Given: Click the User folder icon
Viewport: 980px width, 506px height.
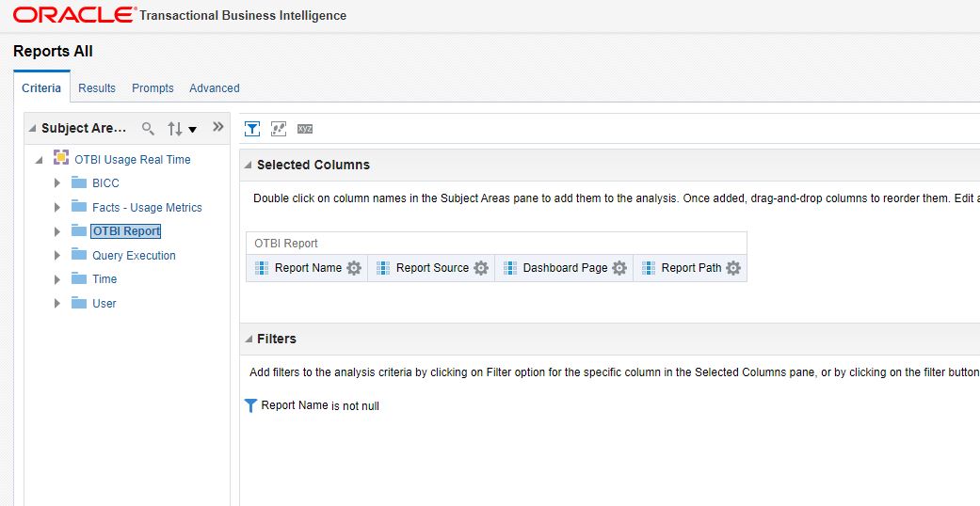Looking at the screenshot, I should [x=79, y=302].
